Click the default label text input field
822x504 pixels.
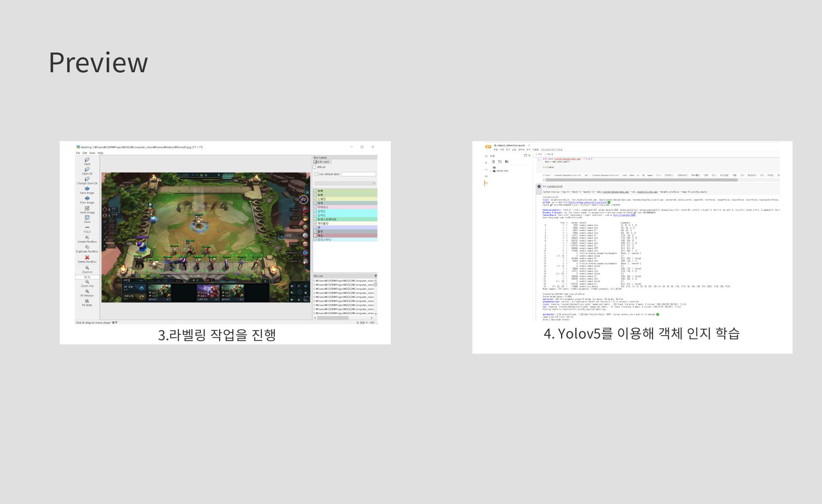(x=358, y=174)
